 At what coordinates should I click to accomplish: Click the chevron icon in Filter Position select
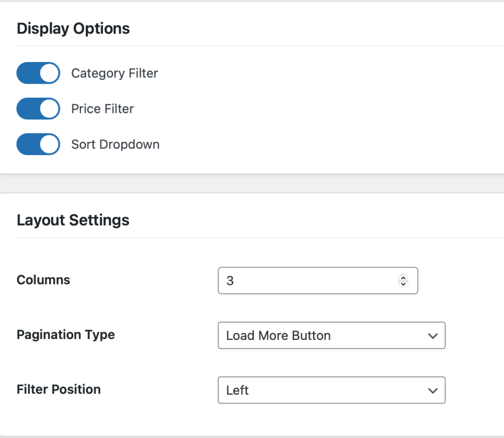[433, 391]
